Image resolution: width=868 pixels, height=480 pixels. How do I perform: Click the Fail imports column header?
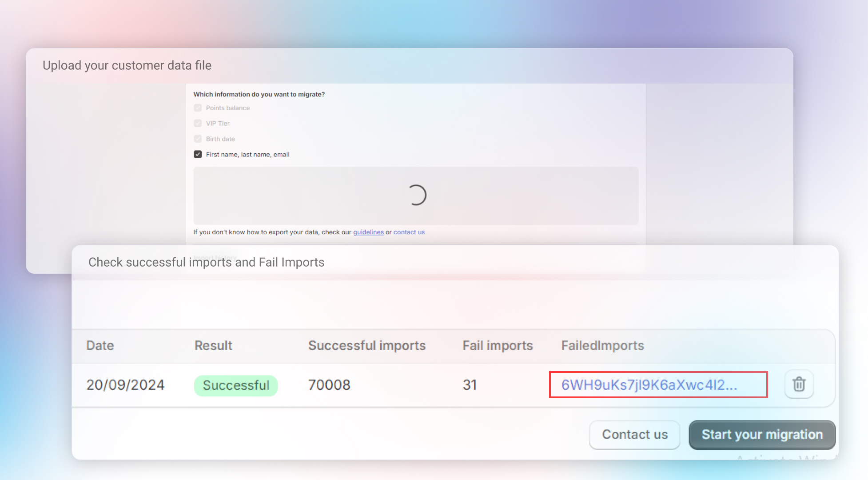[x=498, y=345]
